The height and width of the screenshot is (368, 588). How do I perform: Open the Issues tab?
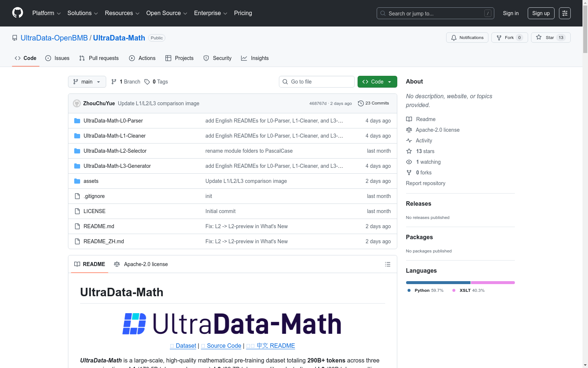point(57,58)
